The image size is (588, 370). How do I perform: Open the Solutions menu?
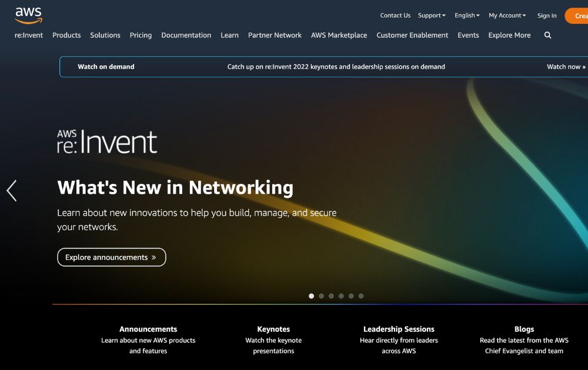(x=105, y=35)
